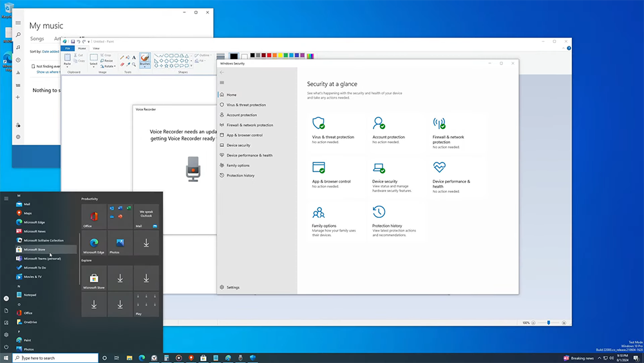644x363 pixels.
Task: Select the Family options tile icon
Action: [318, 212]
